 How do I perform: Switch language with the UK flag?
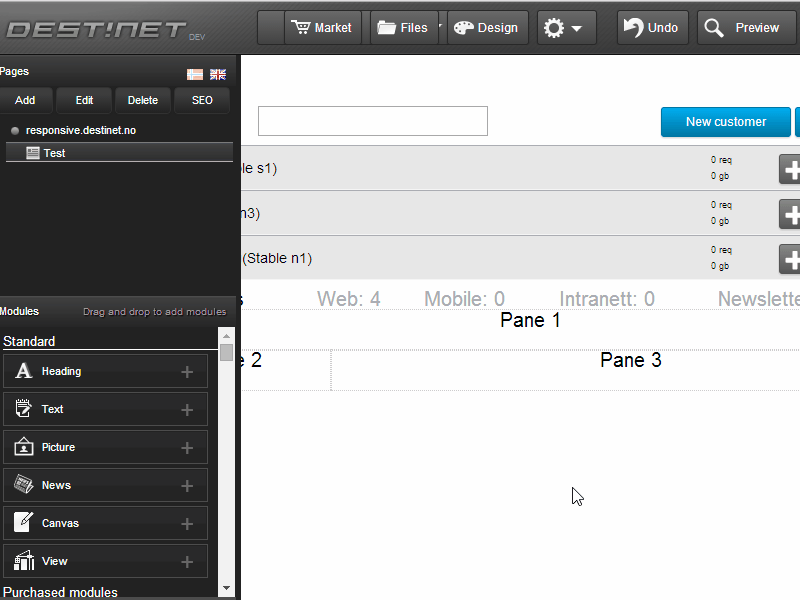pos(218,74)
